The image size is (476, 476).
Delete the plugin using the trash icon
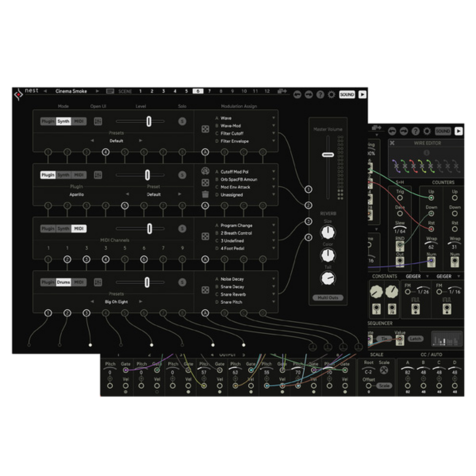click(205, 194)
